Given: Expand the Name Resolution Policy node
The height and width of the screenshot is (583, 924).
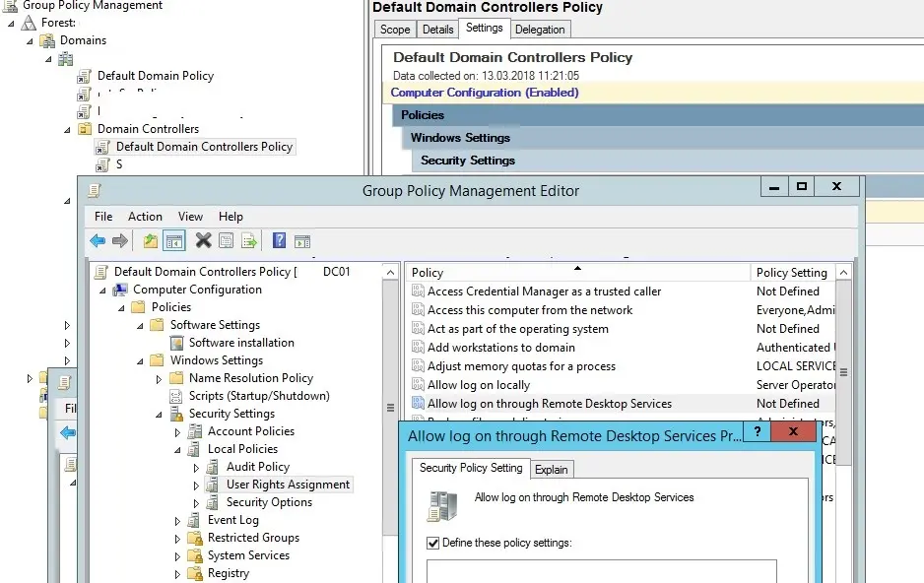Looking at the screenshot, I should [x=159, y=379].
